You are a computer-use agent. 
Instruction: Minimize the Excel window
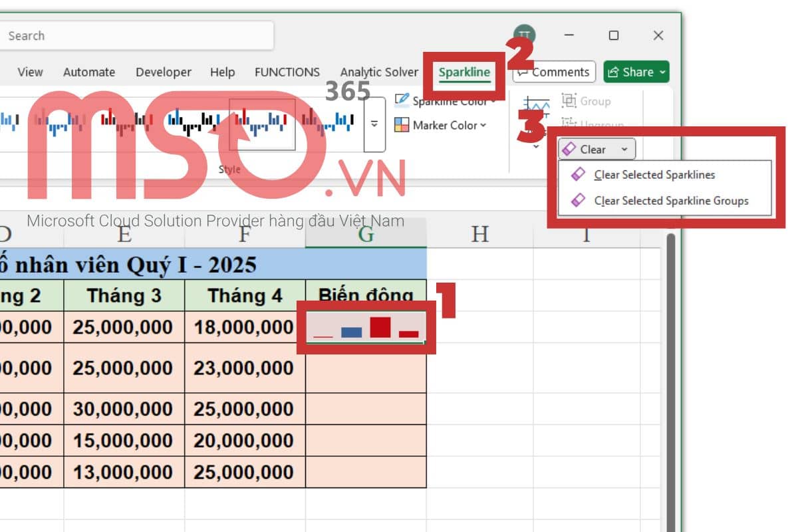[x=570, y=36]
